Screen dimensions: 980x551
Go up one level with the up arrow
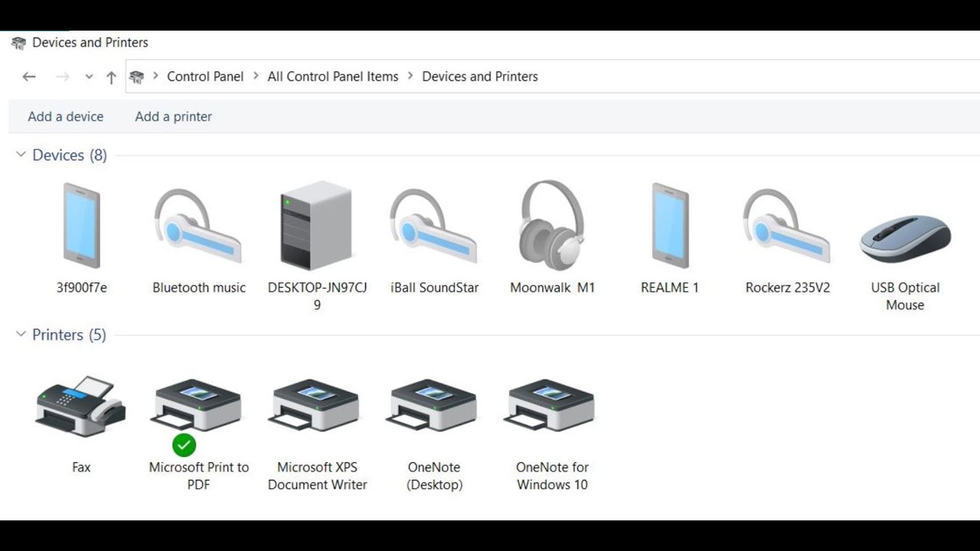click(112, 77)
